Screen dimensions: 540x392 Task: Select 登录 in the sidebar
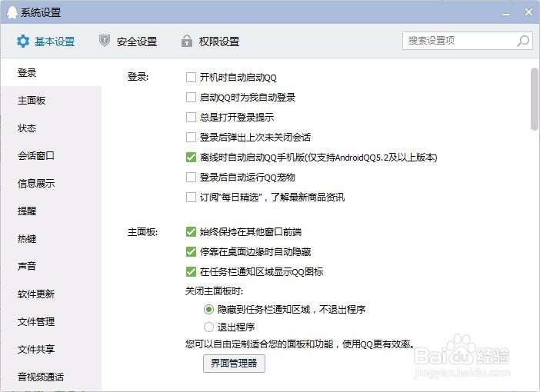(x=51, y=72)
